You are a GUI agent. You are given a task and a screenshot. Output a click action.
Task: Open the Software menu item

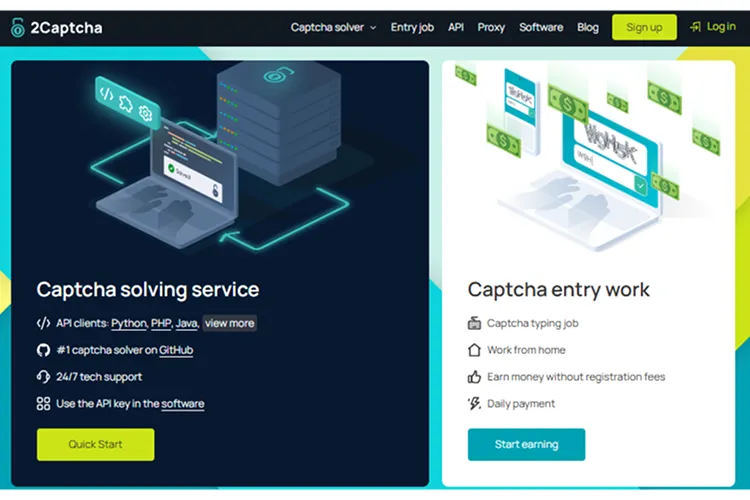(541, 27)
